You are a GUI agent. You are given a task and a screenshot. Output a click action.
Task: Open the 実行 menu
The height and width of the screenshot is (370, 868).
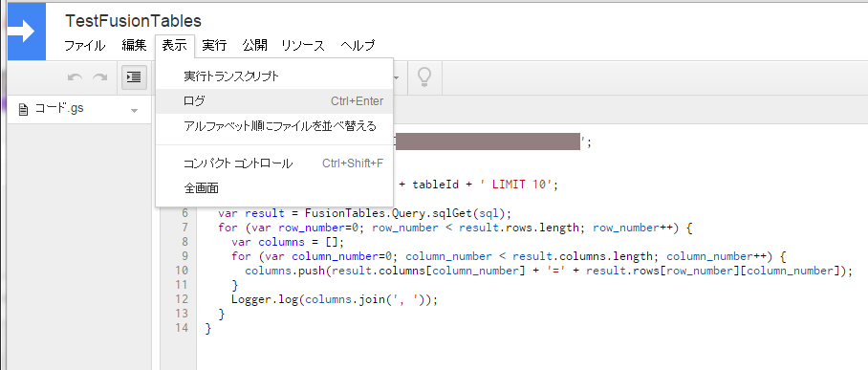coord(214,46)
